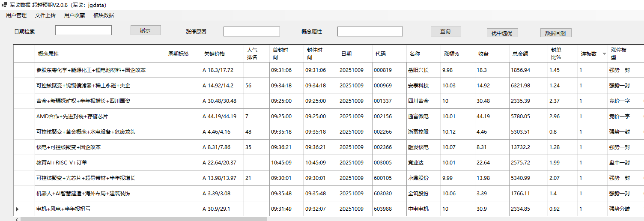Image resolution: width=644 pixels, height=221 pixels.
Task: Click stock name 中电电机
Action: [418, 209]
